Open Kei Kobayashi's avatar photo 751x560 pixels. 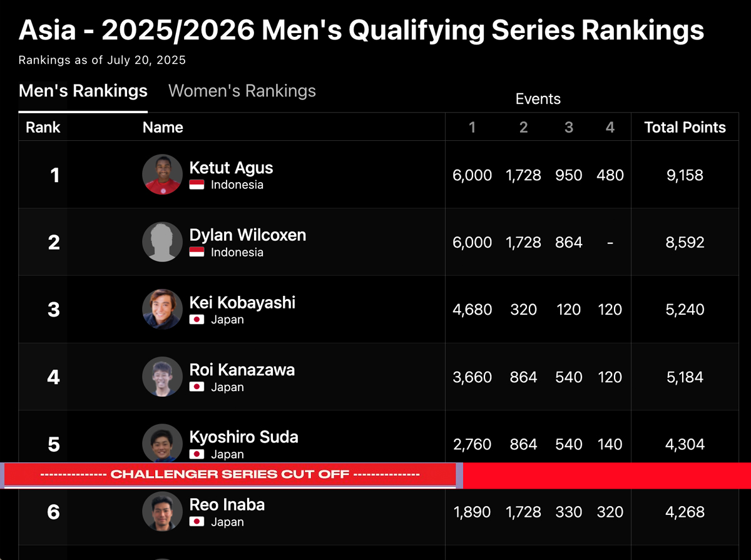162,309
